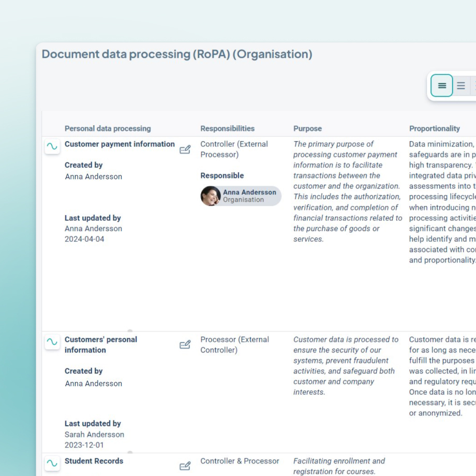Open the edit icon for Student Records
The image size is (476, 476).
click(185, 466)
